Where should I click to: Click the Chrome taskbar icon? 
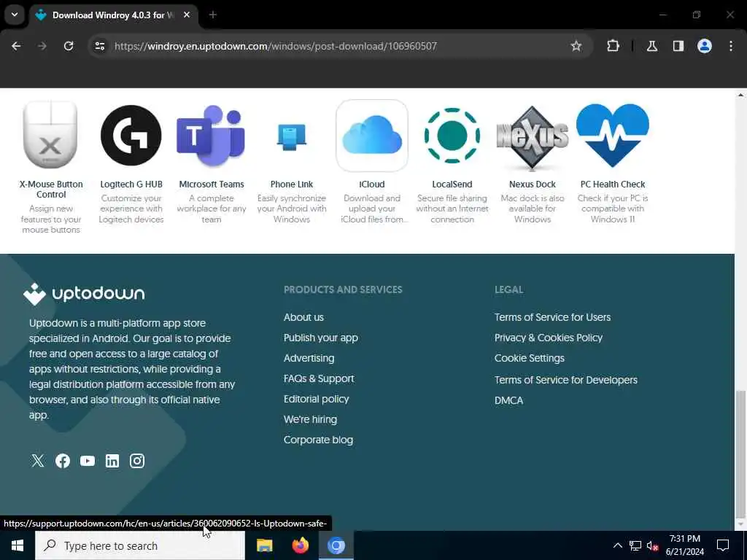pos(336,545)
